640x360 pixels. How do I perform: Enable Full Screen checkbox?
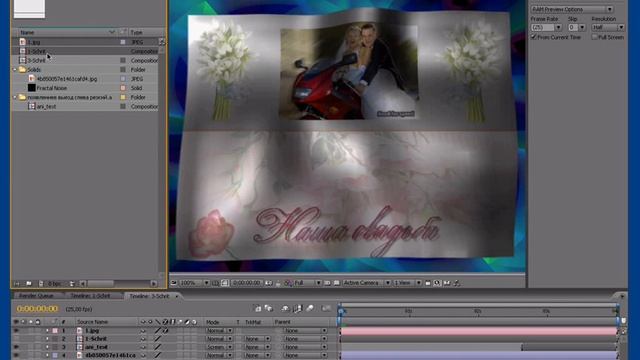point(594,37)
